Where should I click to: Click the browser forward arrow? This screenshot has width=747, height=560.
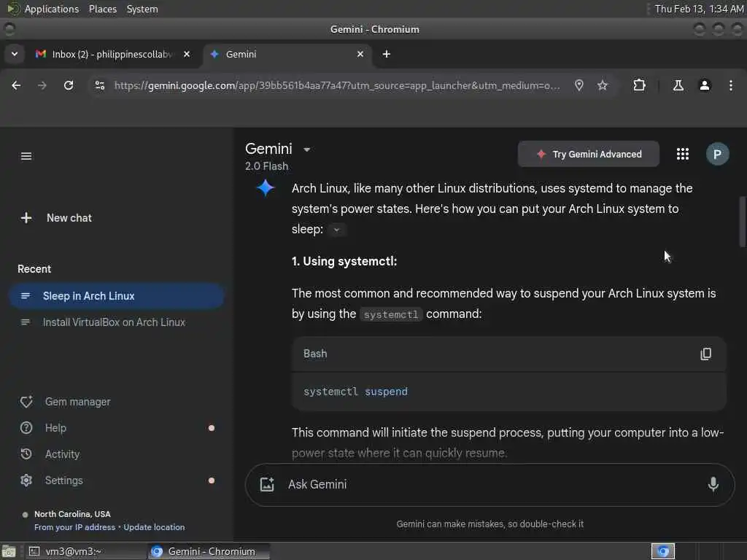point(42,85)
